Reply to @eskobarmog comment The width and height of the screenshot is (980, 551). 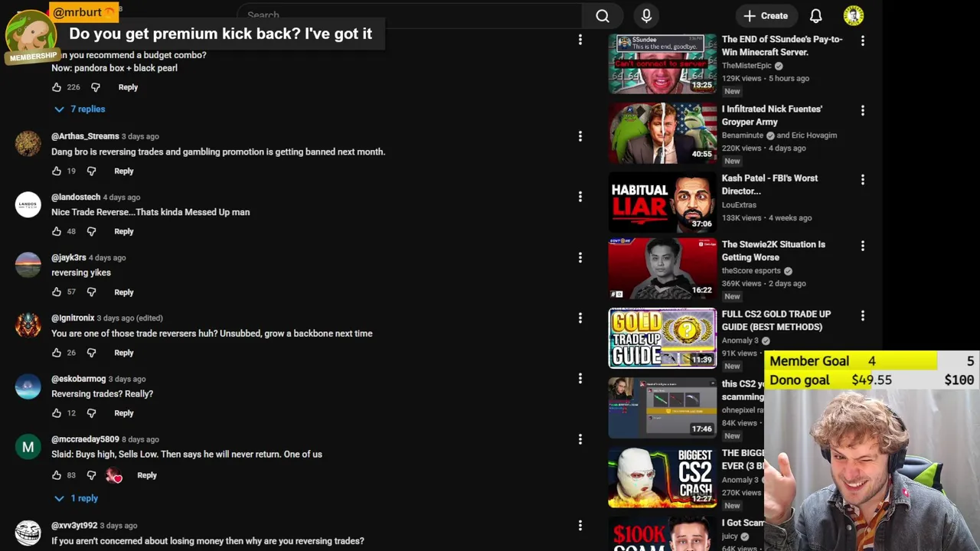click(124, 413)
